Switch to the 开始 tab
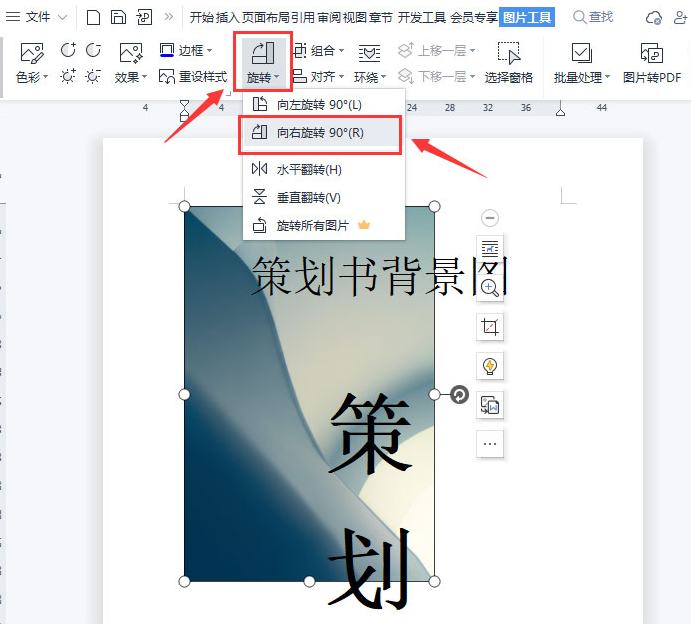Viewport: 691px width, 624px height. coord(202,18)
